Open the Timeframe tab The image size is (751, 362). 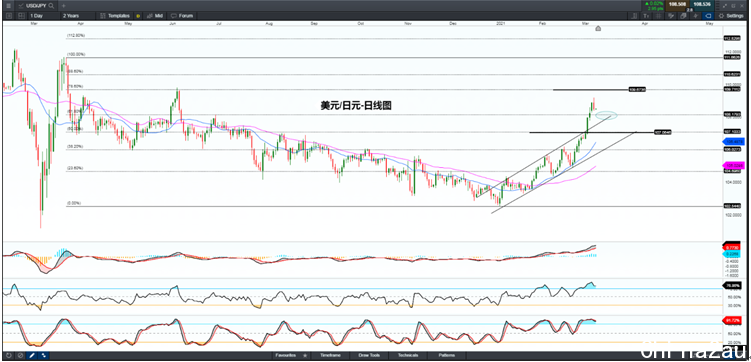[330, 355]
